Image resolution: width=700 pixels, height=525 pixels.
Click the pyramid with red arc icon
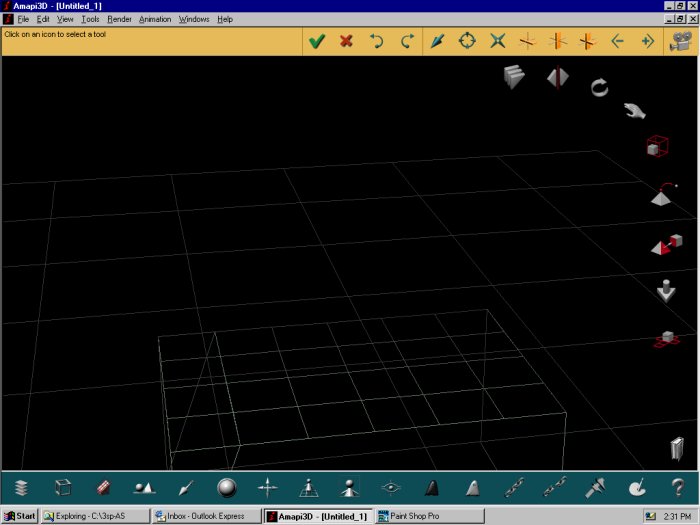(663, 194)
